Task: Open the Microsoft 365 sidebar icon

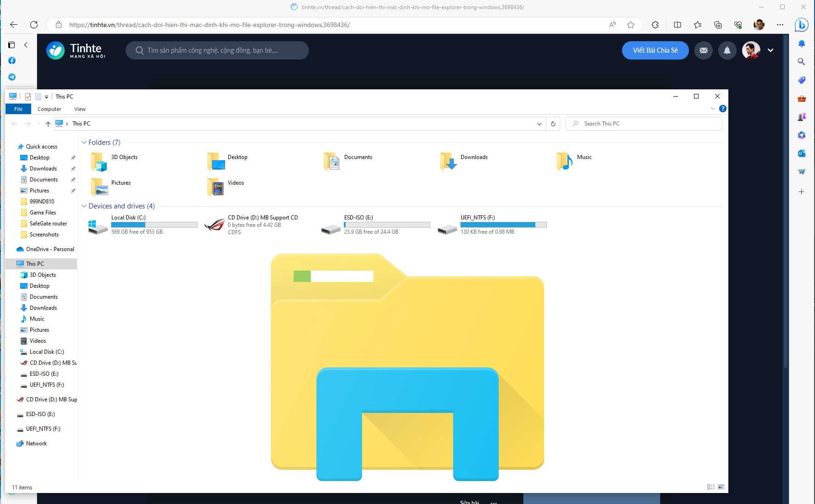Action: tap(801, 135)
